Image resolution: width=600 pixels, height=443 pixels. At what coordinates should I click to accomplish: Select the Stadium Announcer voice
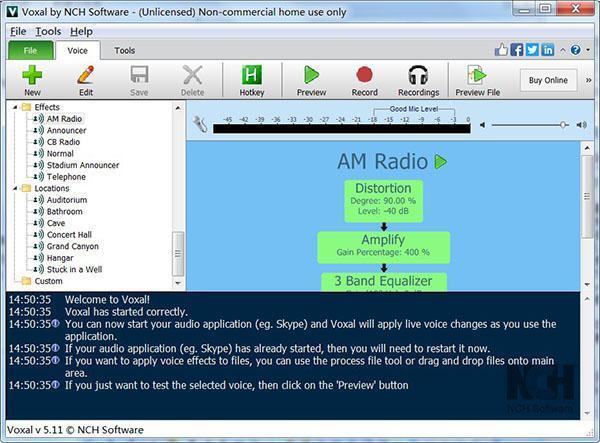[83, 165]
